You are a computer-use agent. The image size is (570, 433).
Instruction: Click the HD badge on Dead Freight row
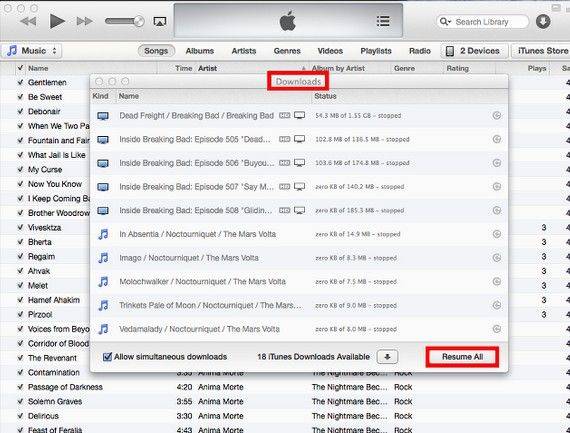click(x=284, y=116)
